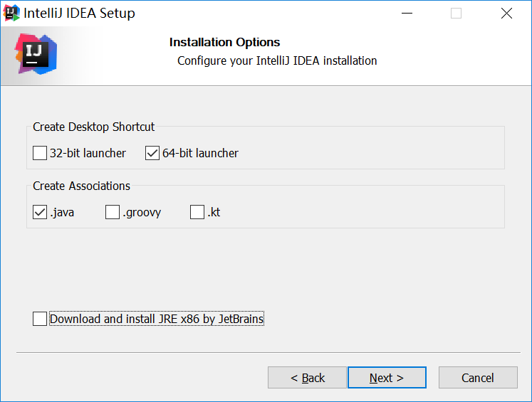Click the 'Create Desktop Shortcut' group title

coord(93,127)
